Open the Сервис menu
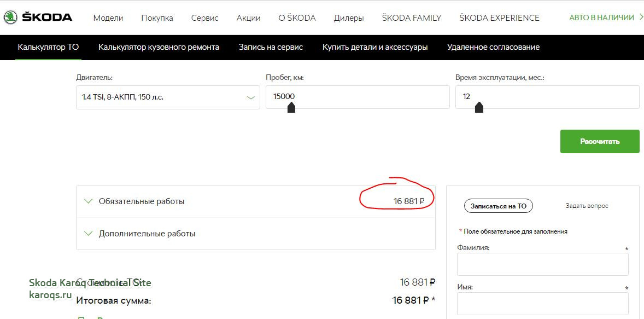This screenshot has width=644, height=319. tap(204, 18)
